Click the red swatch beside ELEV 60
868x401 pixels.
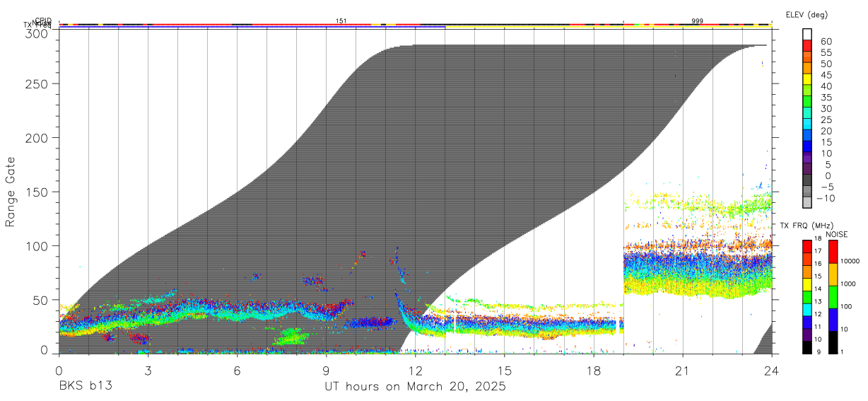[807, 45]
